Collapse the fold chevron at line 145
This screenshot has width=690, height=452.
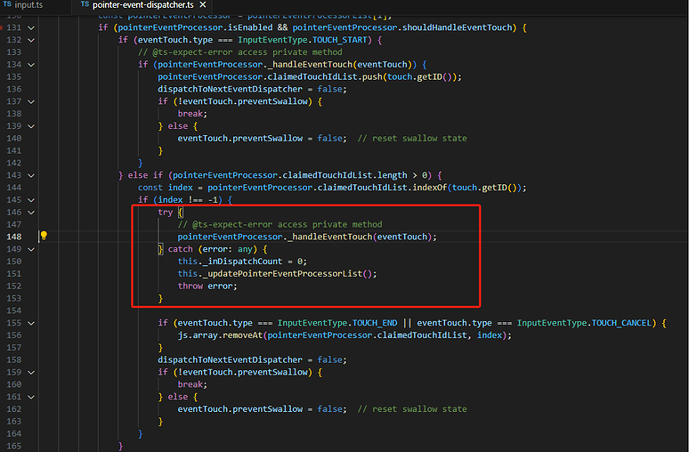click(31, 200)
